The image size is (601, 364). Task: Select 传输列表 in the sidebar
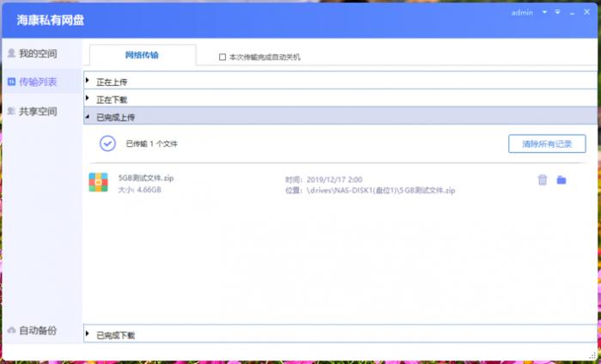(x=38, y=82)
